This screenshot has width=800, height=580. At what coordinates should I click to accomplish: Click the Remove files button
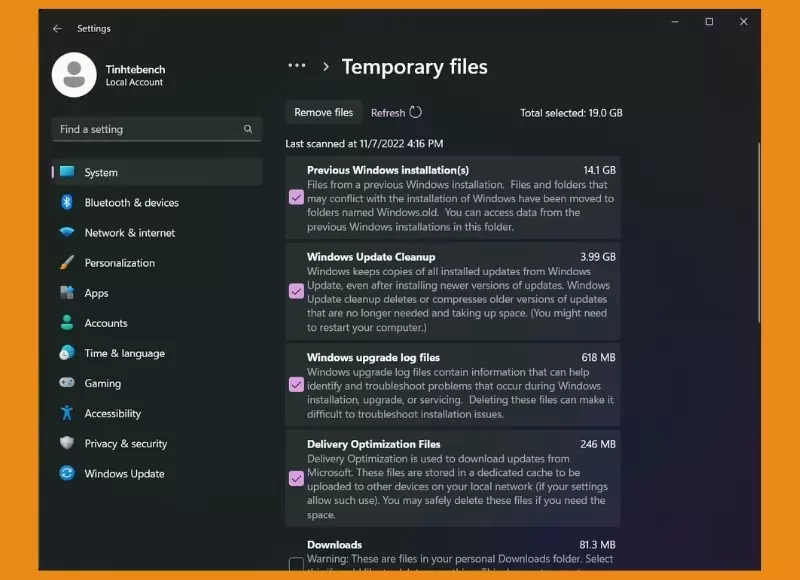point(323,112)
